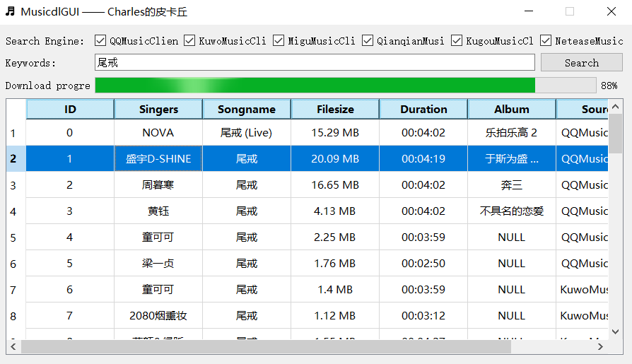Click the music note app icon

[10, 11]
